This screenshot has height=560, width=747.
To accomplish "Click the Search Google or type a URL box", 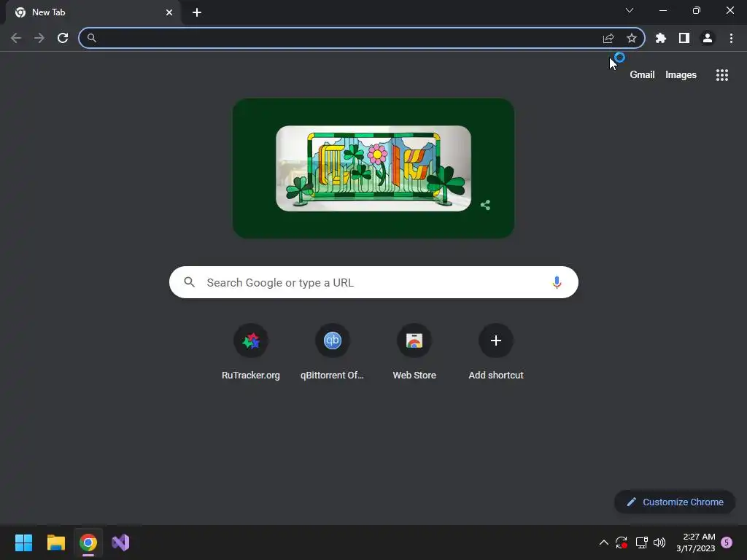I will point(373,282).
